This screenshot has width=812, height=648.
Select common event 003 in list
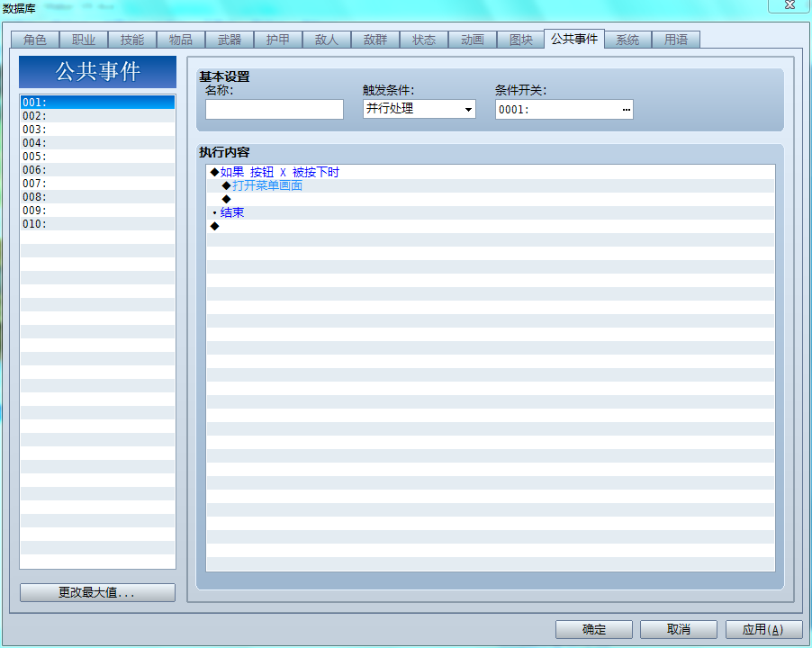pyautogui.click(x=97, y=129)
